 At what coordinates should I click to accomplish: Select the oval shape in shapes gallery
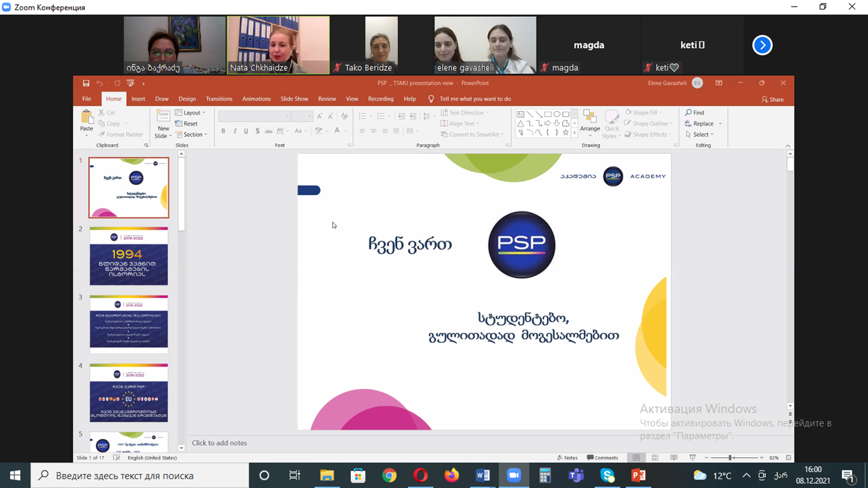tap(557, 114)
